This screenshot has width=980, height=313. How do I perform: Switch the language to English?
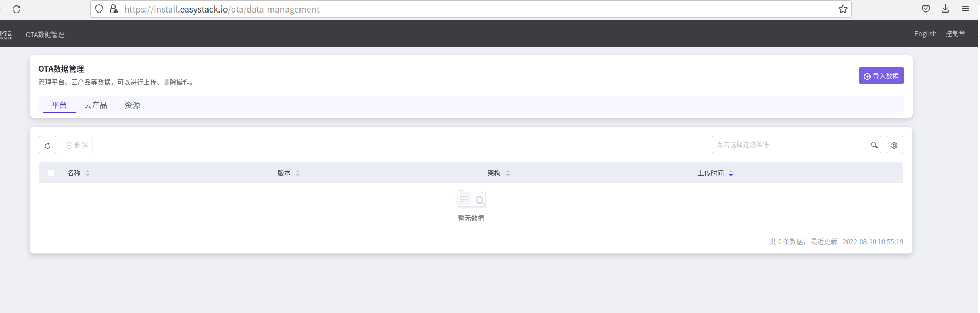click(925, 34)
